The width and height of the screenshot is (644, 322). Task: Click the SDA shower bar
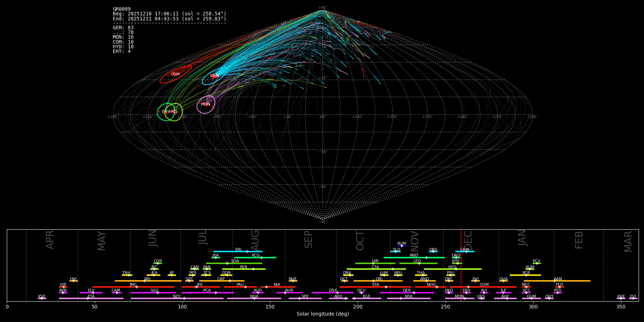pyautogui.click(x=234, y=263)
